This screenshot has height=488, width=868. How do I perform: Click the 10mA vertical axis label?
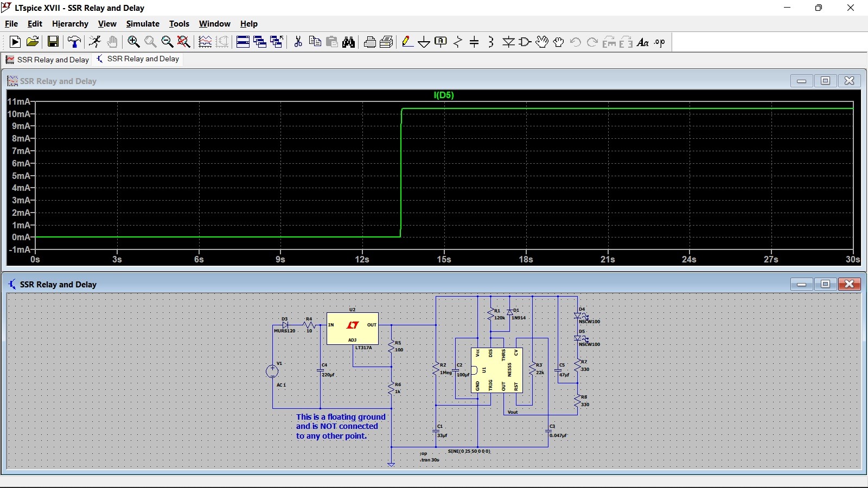(18, 114)
